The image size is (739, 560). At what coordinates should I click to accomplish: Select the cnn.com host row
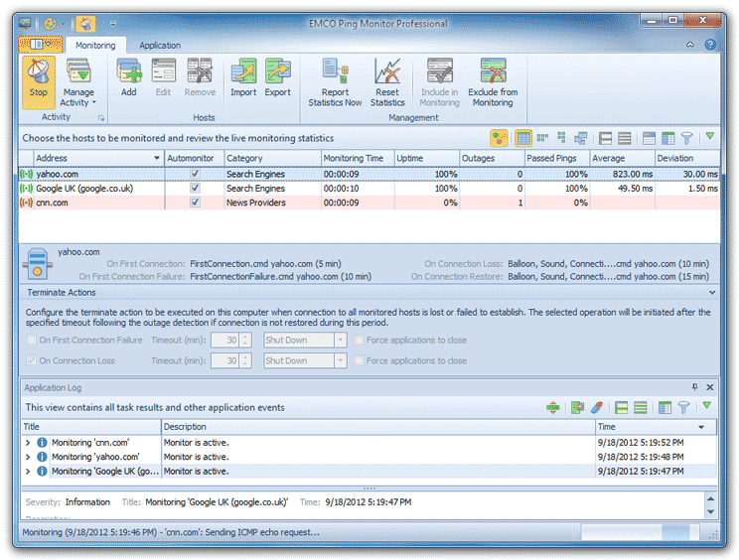(369, 203)
